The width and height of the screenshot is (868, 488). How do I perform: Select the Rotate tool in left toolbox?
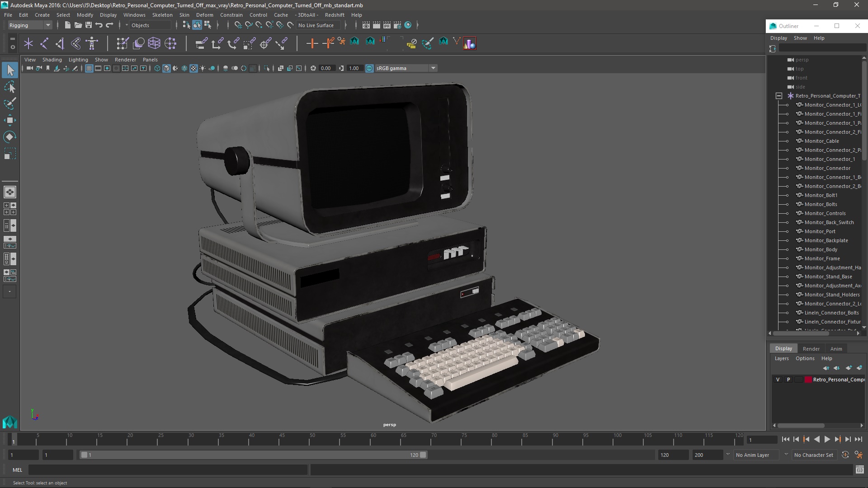[x=9, y=136]
